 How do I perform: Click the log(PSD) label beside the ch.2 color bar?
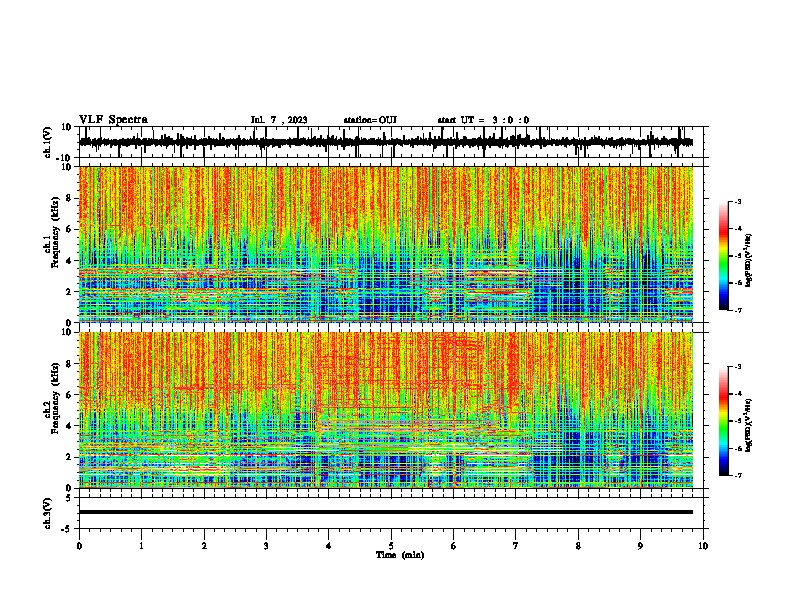[749, 425]
